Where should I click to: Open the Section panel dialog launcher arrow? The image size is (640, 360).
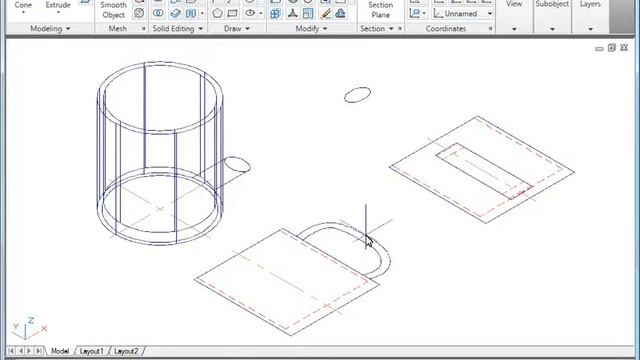pyautogui.click(x=400, y=29)
